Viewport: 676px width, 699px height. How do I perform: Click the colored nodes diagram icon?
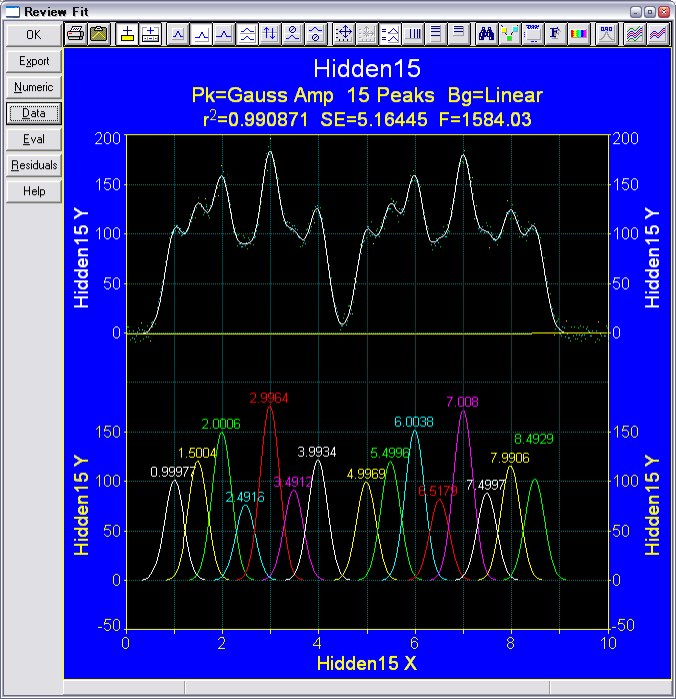(x=510, y=34)
